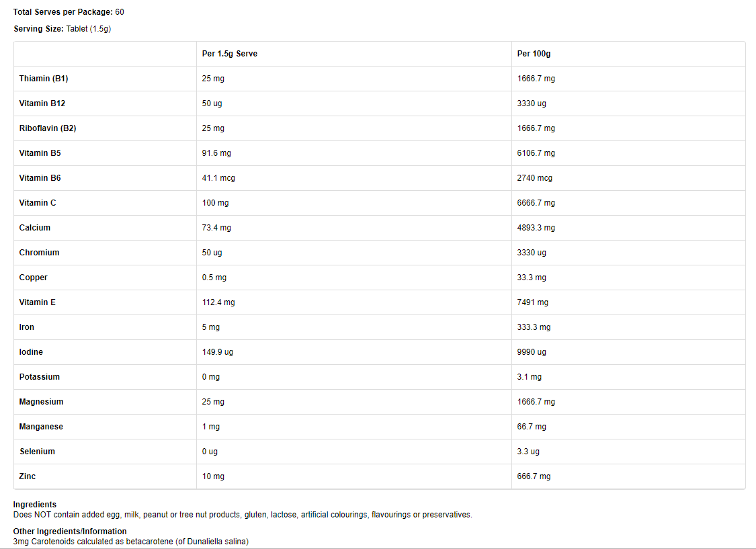Click the Carotenoids betacarotene information text

click(131, 542)
